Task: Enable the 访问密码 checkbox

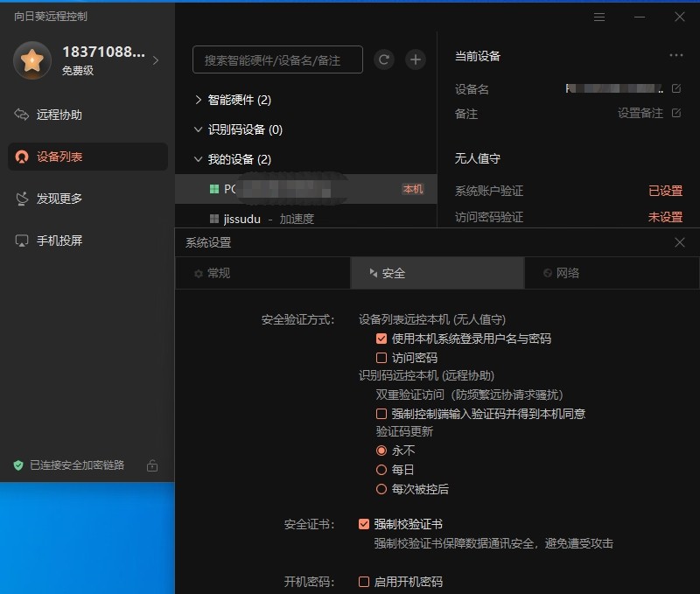Action: coord(381,356)
